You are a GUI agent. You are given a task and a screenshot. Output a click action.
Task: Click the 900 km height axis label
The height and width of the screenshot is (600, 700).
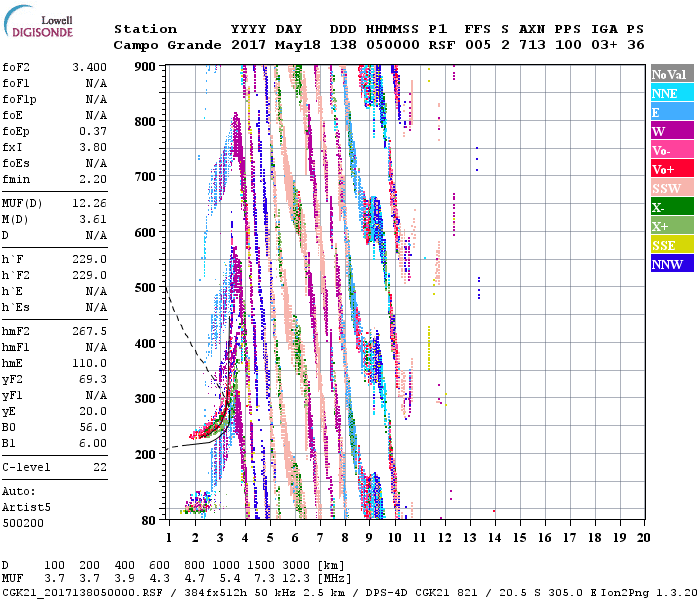tap(145, 67)
